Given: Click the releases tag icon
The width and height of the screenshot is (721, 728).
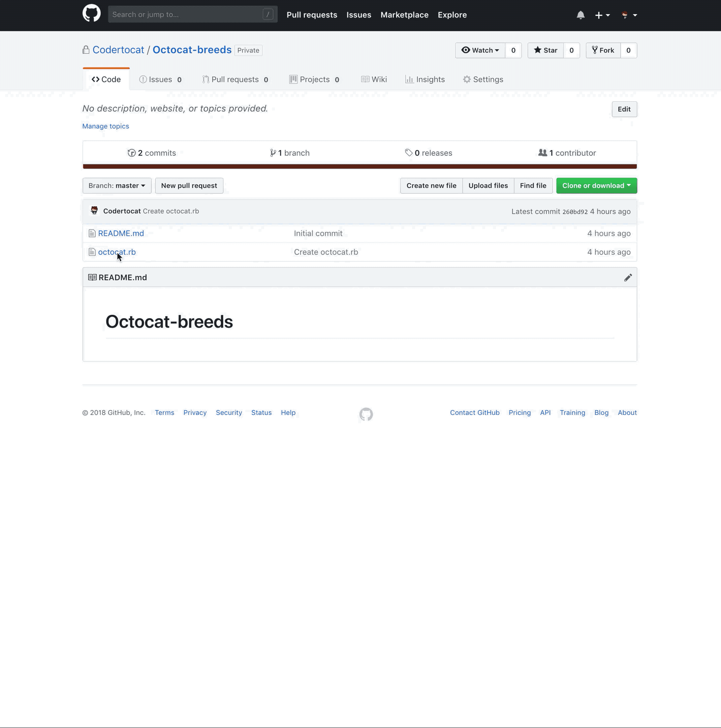Looking at the screenshot, I should pos(408,153).
